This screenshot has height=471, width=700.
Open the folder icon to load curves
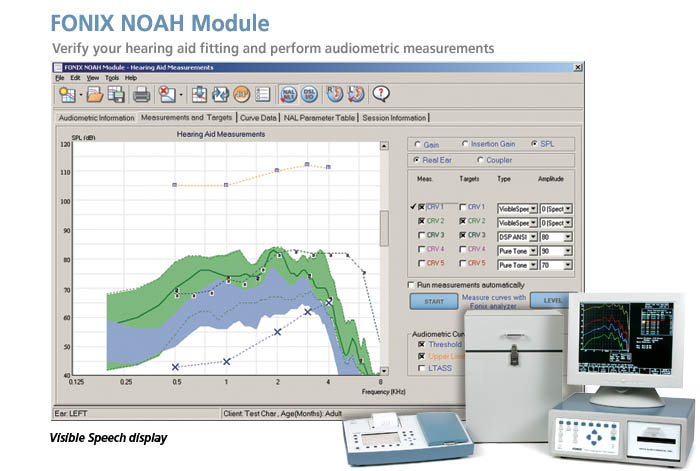pos(95,95)
